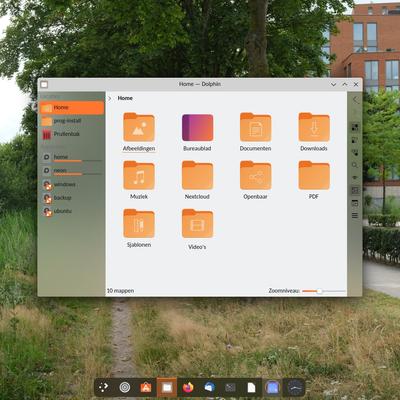Click the concentric circles icon in dock
400x400 pixels.
coord(125,387)
